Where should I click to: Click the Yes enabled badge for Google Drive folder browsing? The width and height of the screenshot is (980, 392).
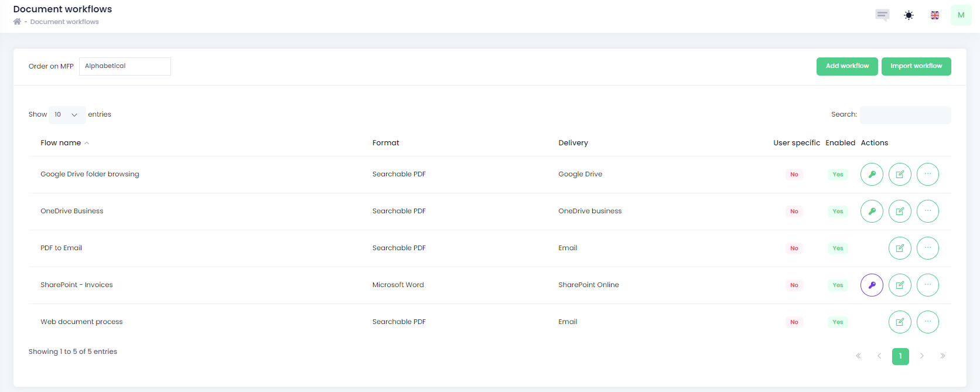(838, 175)
